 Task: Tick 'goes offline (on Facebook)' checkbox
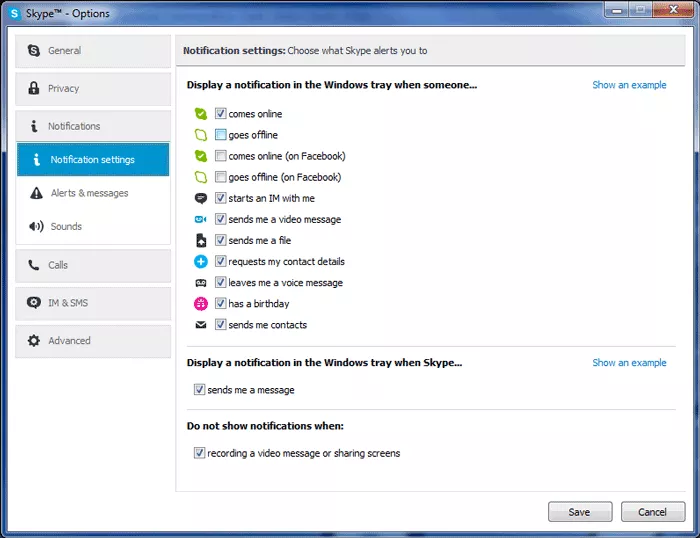[x=221, y=177]
